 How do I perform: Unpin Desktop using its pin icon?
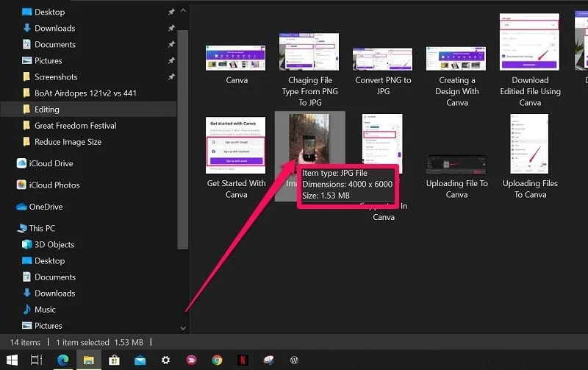click(171, 12)
